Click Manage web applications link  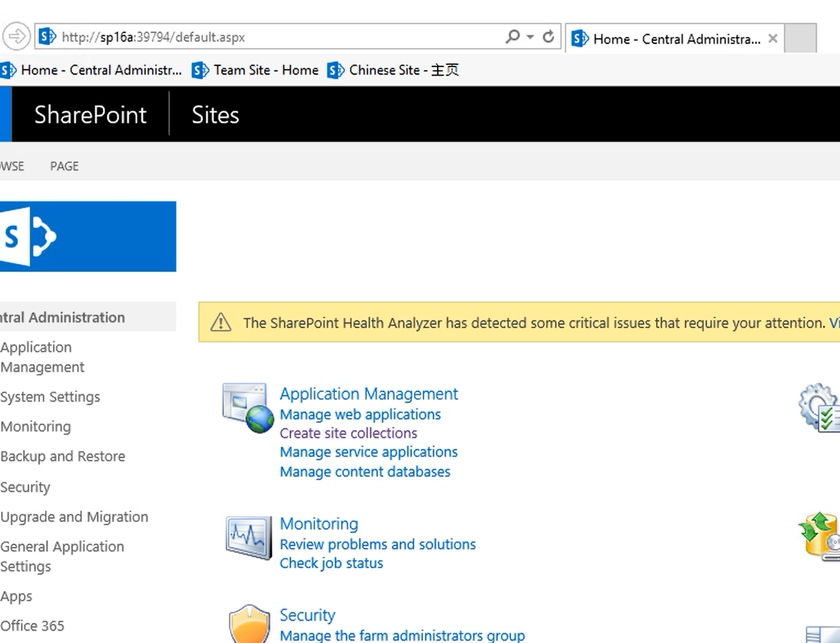point(360,414)
